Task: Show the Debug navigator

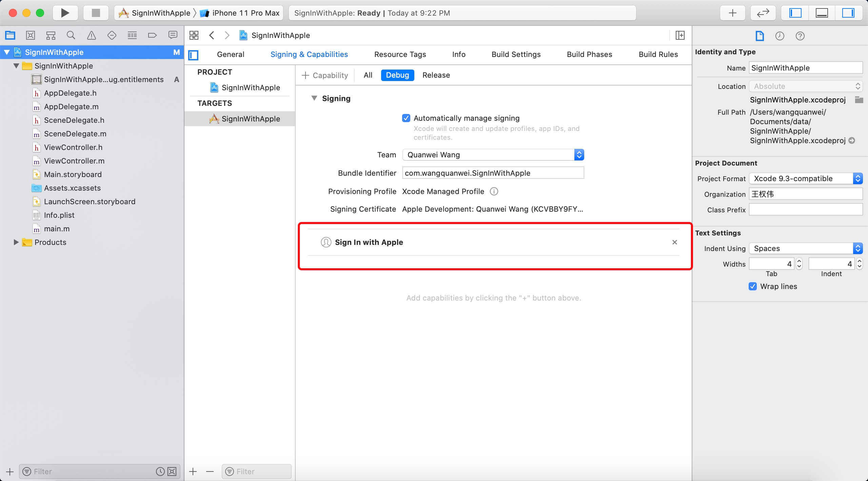Action: click(132, 35)
